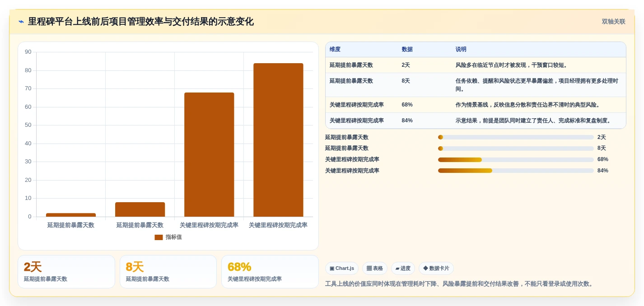
Task: Click the 8天 cell in the table
Action: (406, 81)
